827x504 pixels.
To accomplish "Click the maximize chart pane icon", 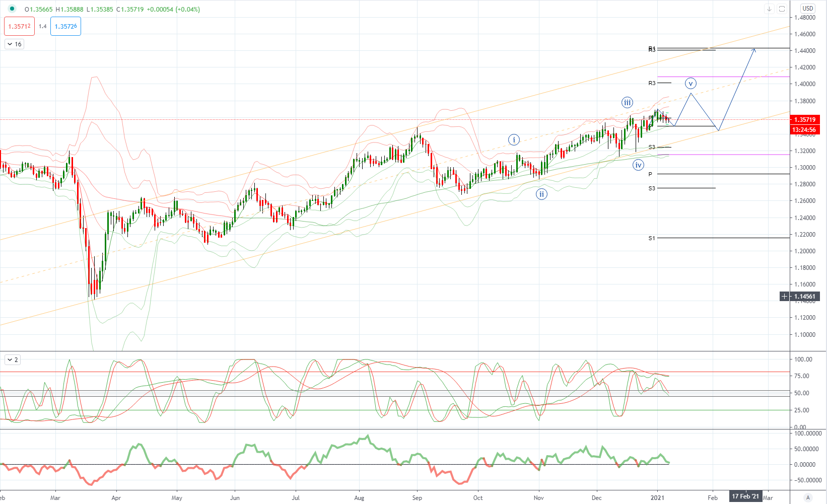I will [782, 9].
